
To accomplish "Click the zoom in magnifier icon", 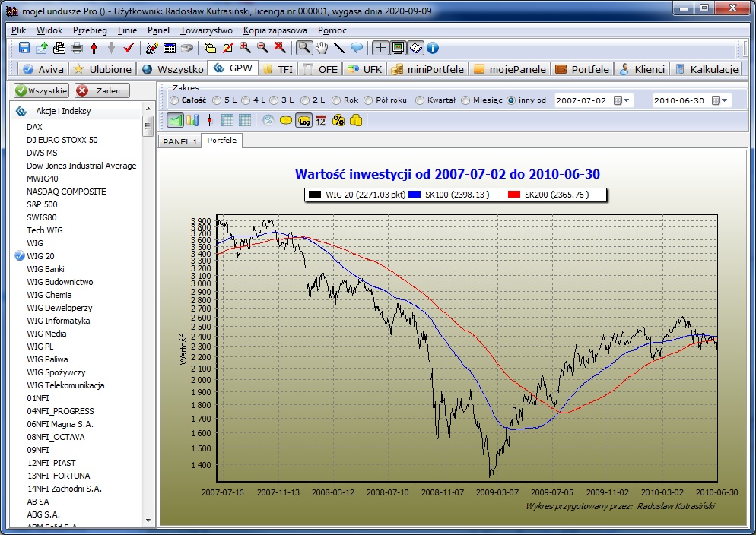I will (245, 48).
